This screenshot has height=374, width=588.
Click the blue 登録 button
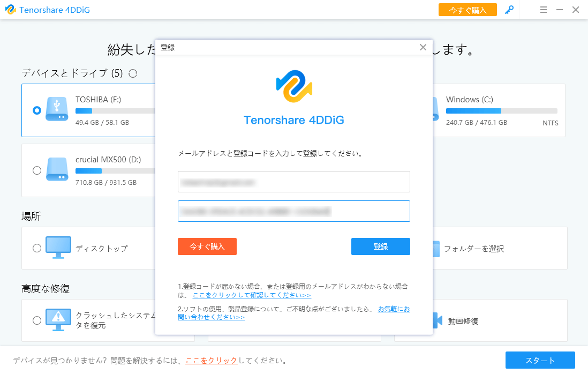tap(381, 246)
